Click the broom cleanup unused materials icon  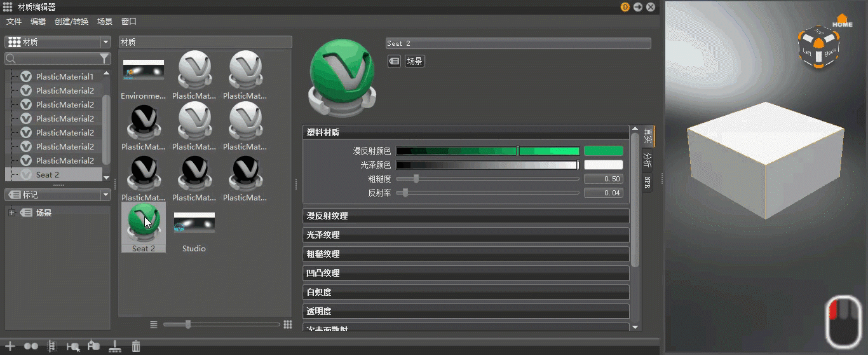point(115,346)
